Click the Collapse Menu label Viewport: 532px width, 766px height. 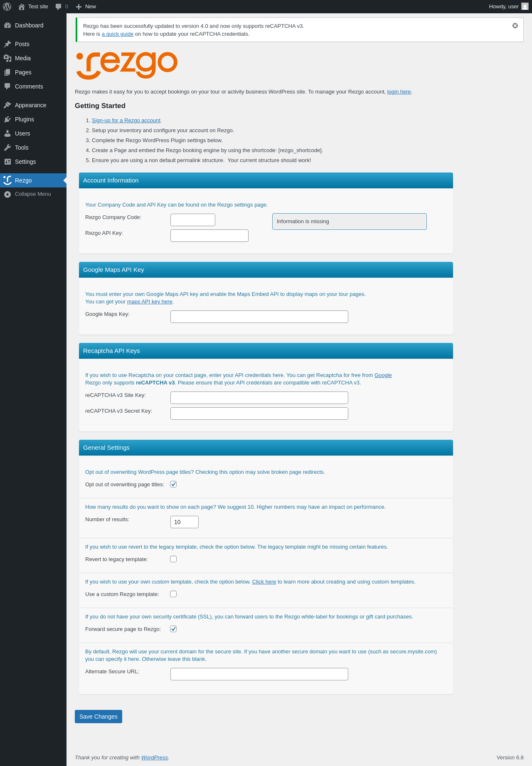(x=33, y=194)
